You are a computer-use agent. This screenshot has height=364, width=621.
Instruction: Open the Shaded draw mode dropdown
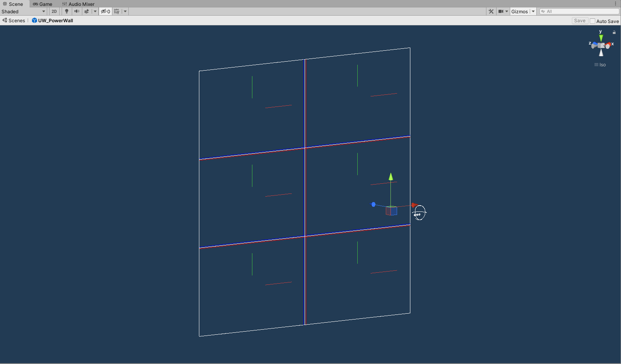(23, 11)
